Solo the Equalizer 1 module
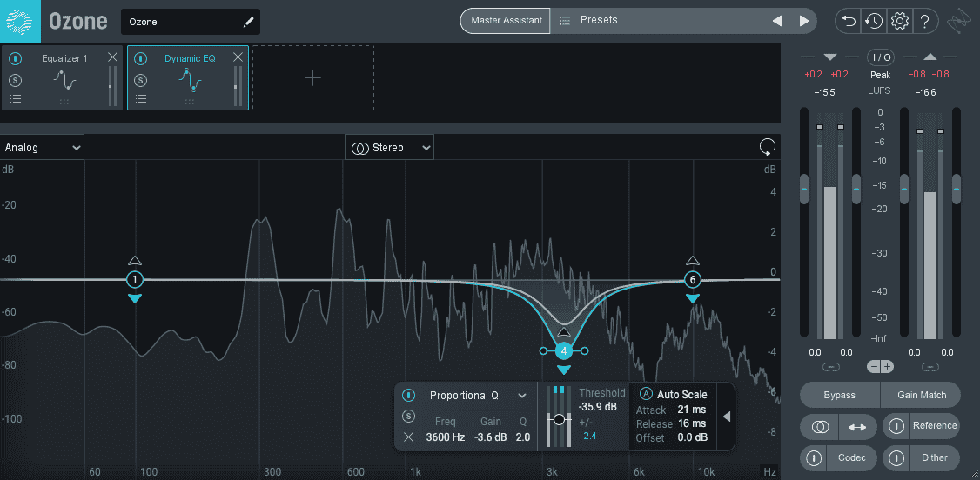 tap(16, 80)
